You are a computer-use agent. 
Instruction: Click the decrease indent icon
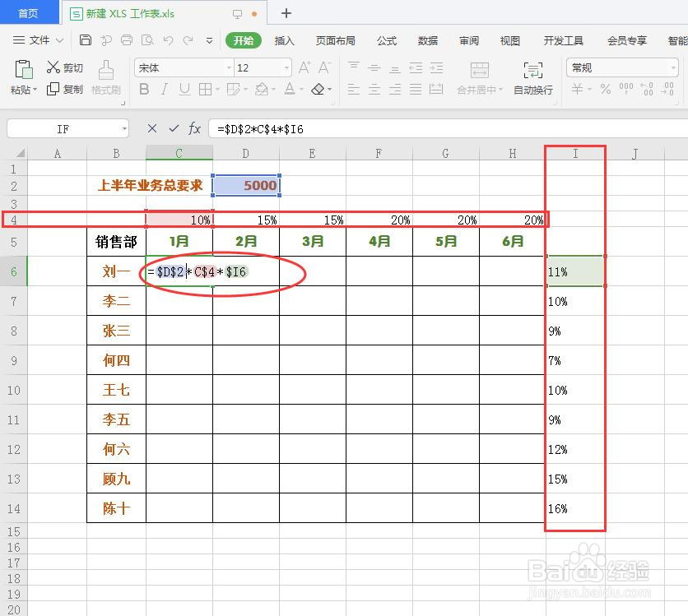click(416, 67)
